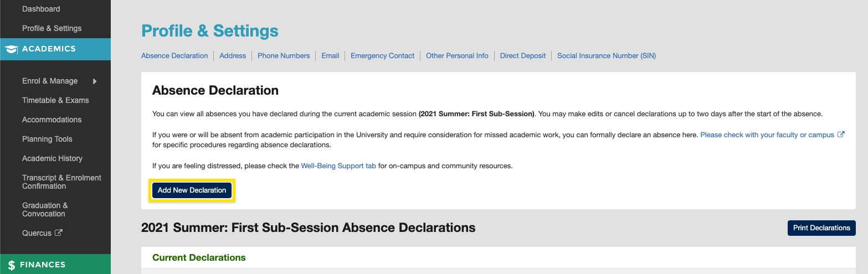The image size is (868, 274).
Task: Open the Dashboard sidebar item
Action: [41, 9]
